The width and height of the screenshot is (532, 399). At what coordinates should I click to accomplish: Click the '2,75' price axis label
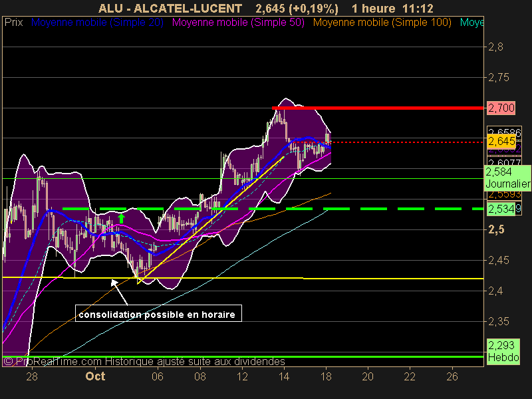(498, 77)
